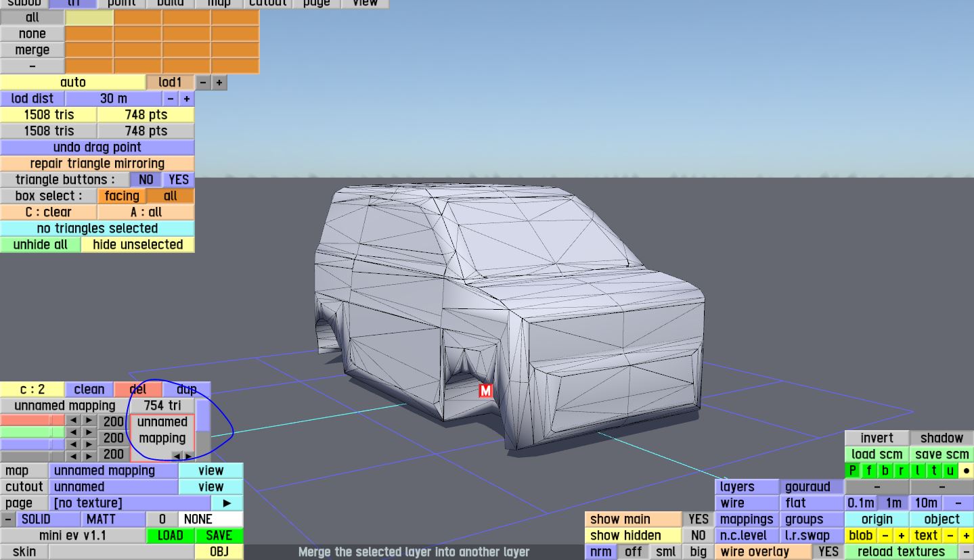
Task: Switch to the r right view
Action: 902,471
